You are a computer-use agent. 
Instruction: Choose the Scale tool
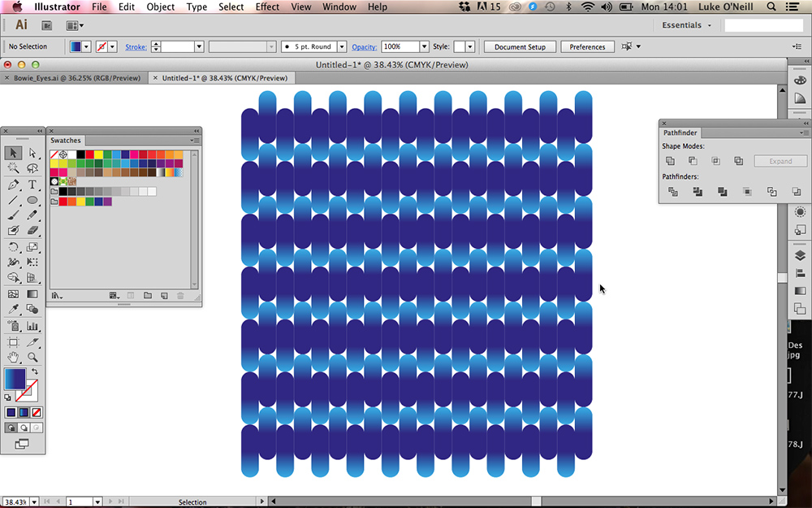32,247
